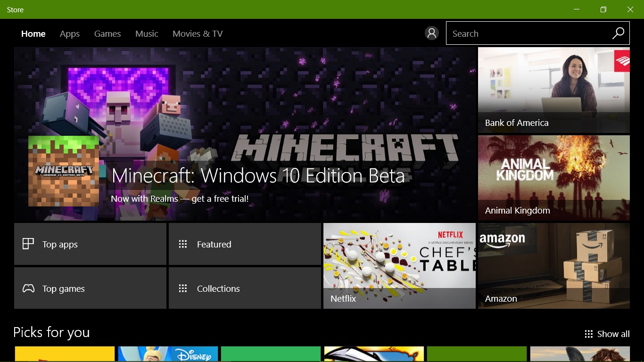The image size is (644, 362).
Task: Switch to the Apps tab
Action: pos(70,34)
